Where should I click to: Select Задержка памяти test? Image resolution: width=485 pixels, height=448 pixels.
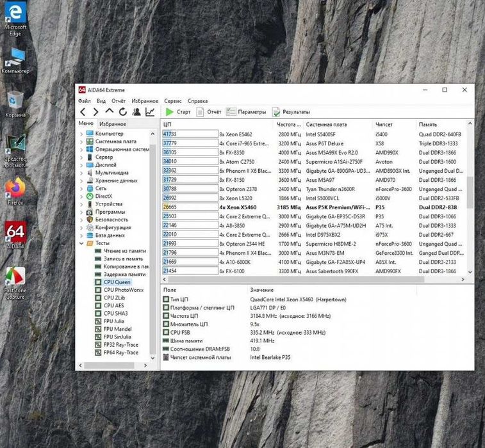pyautogui.click(x=124, y=275)
